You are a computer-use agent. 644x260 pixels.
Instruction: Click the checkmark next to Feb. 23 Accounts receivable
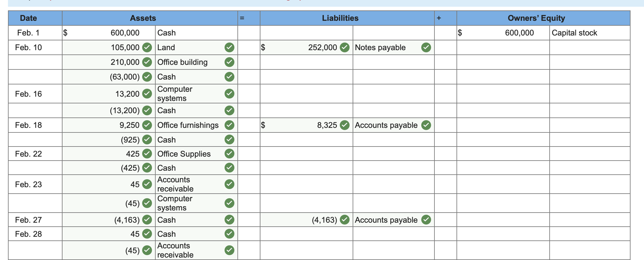point(229,184)
